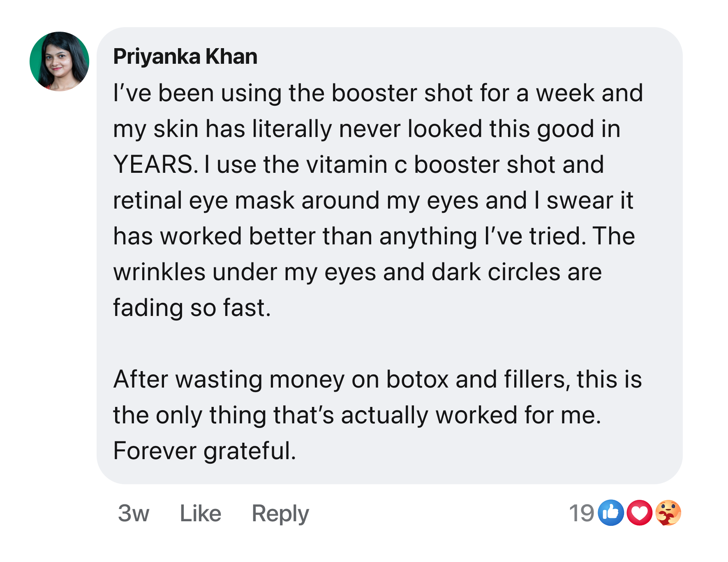Click the 'retinal eye mask' text line
728x562 pixels.
point(372,200)
